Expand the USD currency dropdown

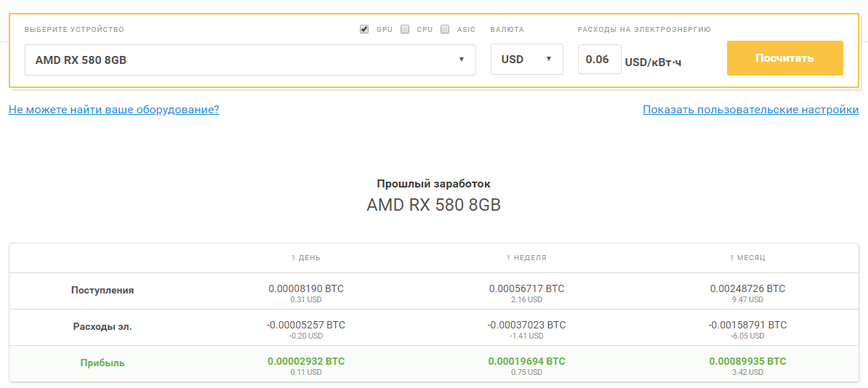point(526,60)
